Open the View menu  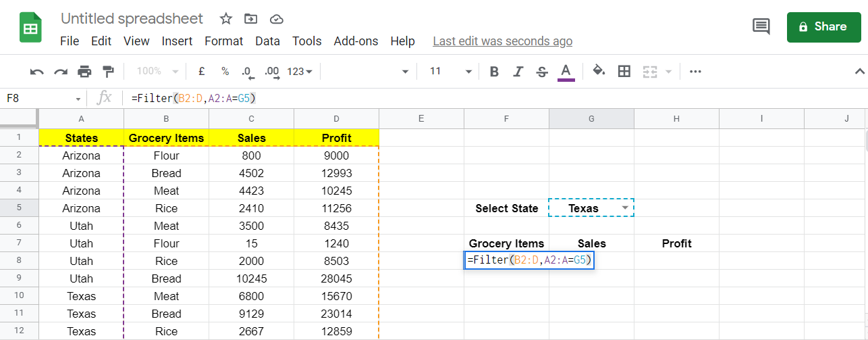click(136, 41)
